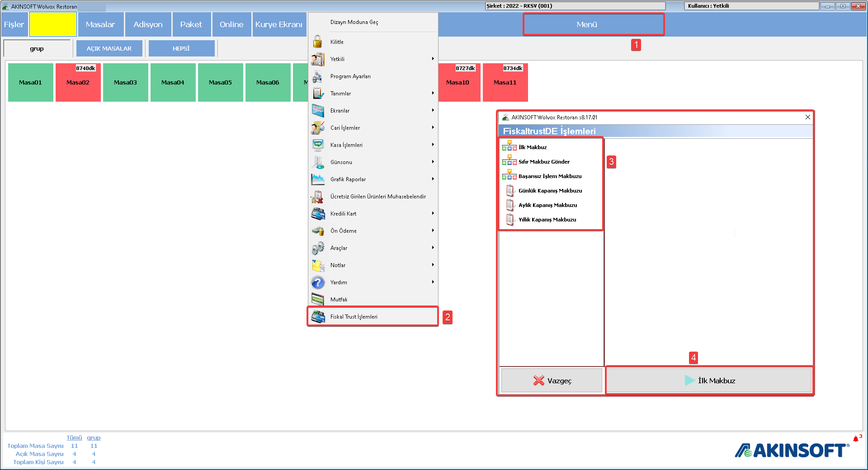Image resolution: width=868 pixels, height=470 pixels.
Task: Switch to the Masalar tab
Action: pyautogui.click(x=100, y=24)
